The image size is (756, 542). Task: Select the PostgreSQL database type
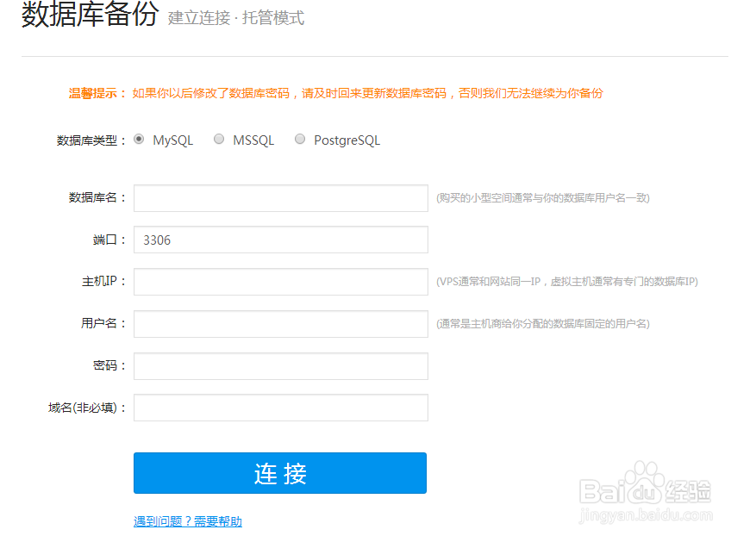click(x=300, y=139)
